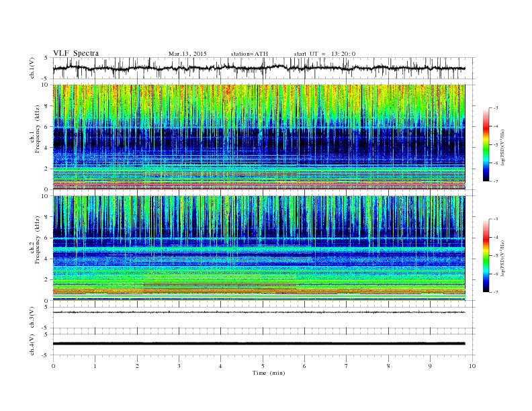This screenshot has height=411, width=532.
Task: Click the 'ch.1(V)' waveform axis label
Action: point(32,68)
